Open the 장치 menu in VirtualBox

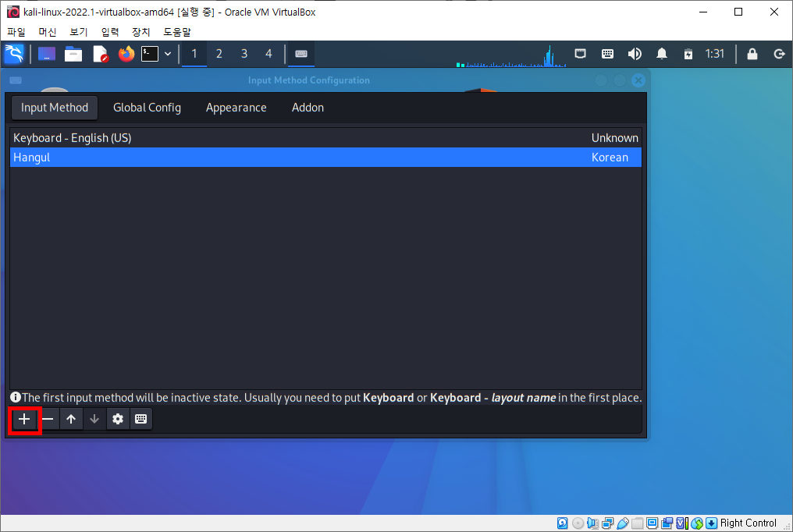pos(141,32)
